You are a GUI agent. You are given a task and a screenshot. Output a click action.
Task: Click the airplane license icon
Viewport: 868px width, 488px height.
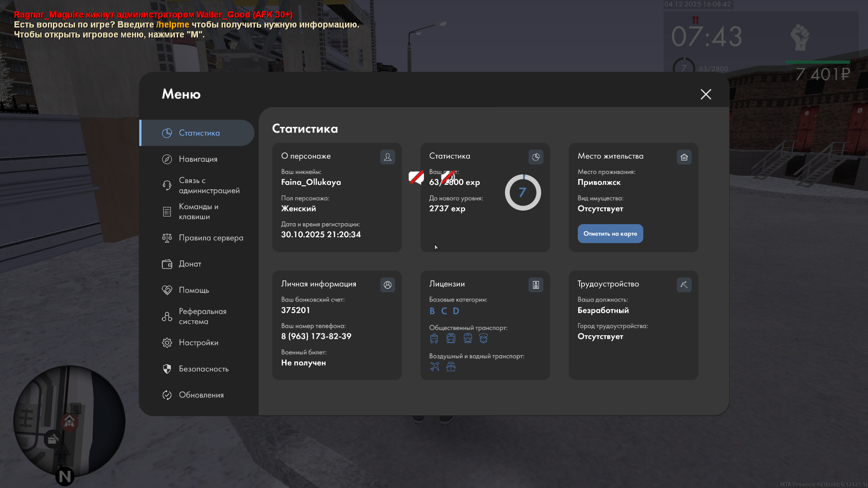tap(434, 367)
